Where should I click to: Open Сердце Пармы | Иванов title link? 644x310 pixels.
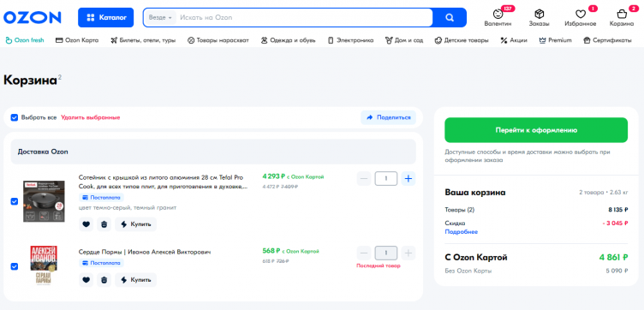145,252
